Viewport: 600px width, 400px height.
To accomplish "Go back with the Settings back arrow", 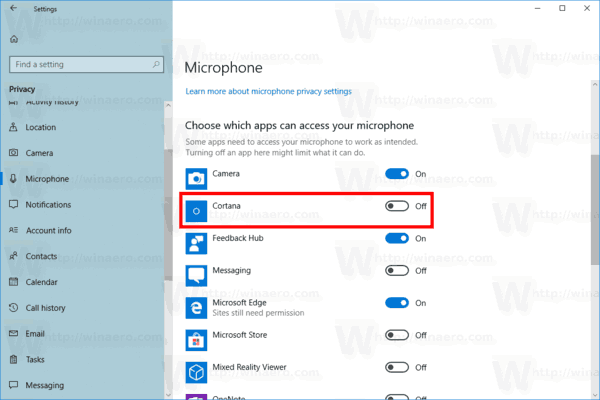I will click(13, 8).
